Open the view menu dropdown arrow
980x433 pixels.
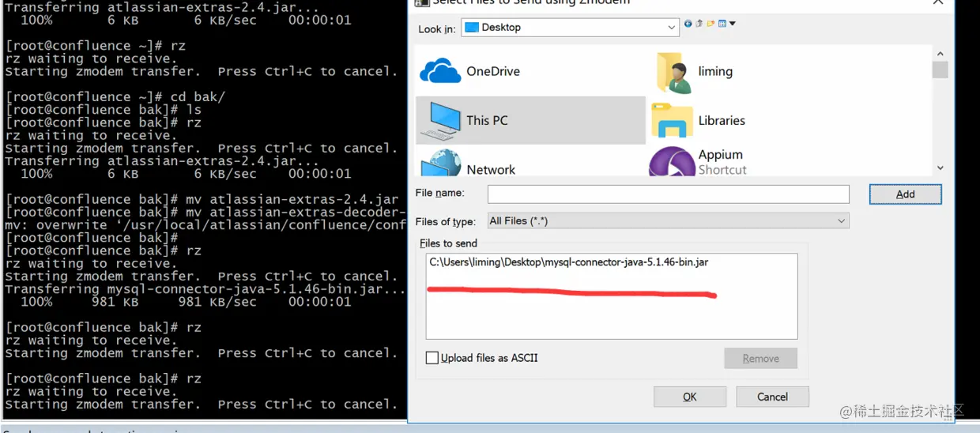733,24
